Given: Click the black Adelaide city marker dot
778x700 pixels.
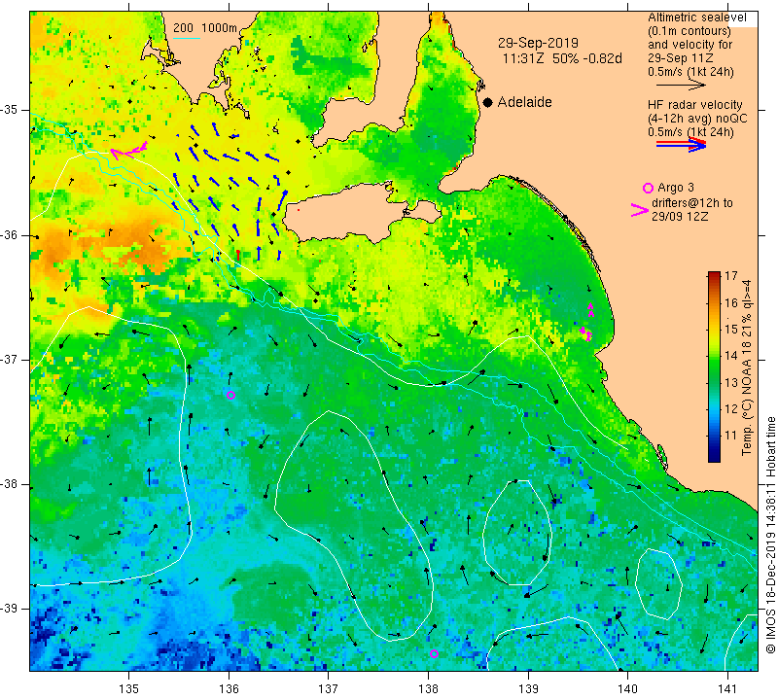Looking at the screenshot, I should coord(488,102).
